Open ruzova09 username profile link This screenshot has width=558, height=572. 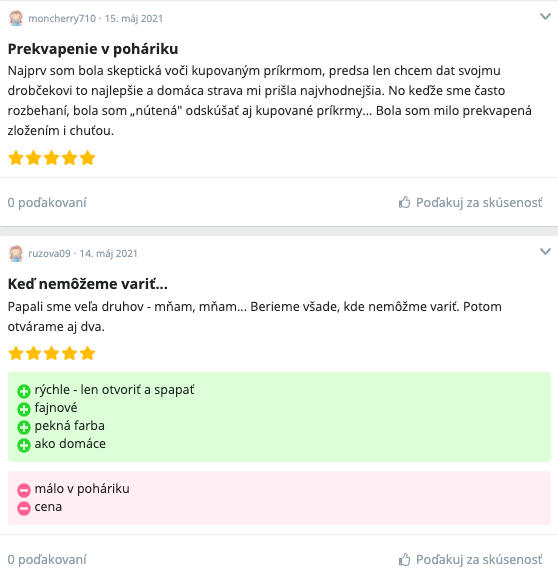click(x=49, y=254)
